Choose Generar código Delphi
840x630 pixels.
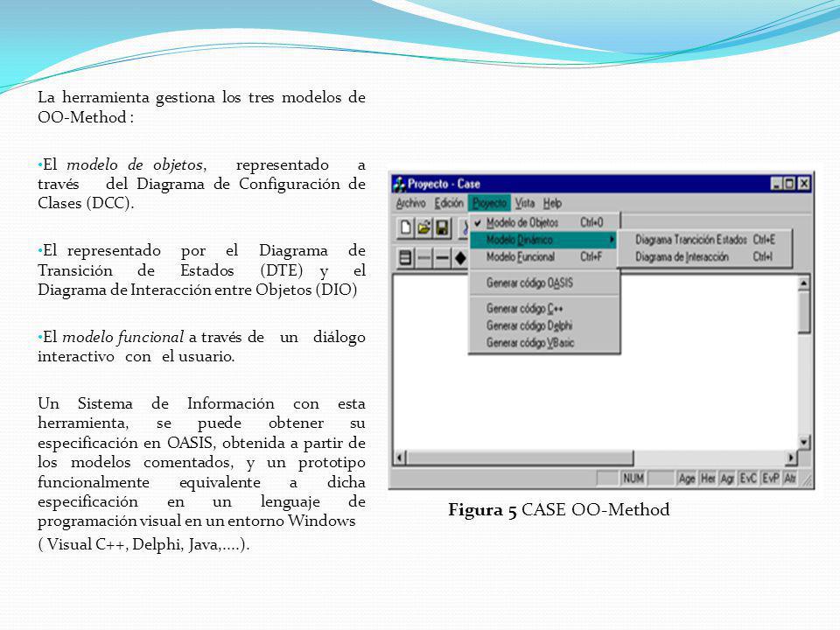click(x=544, y=325)
